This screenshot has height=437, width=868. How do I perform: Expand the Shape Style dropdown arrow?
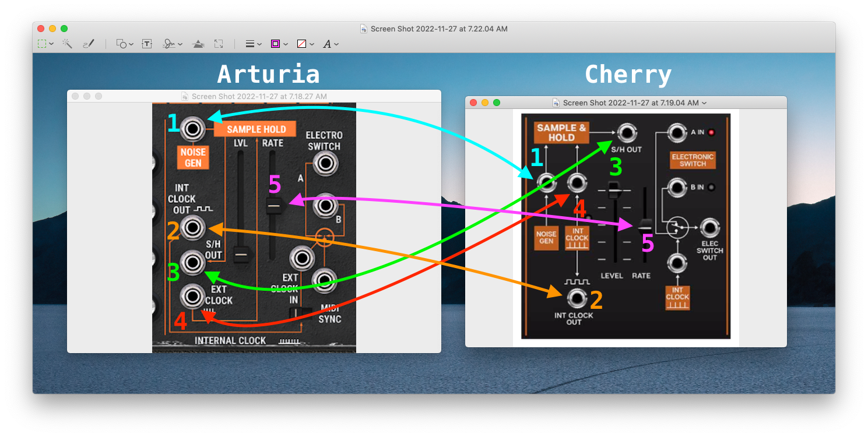click(x=259, y=44)
